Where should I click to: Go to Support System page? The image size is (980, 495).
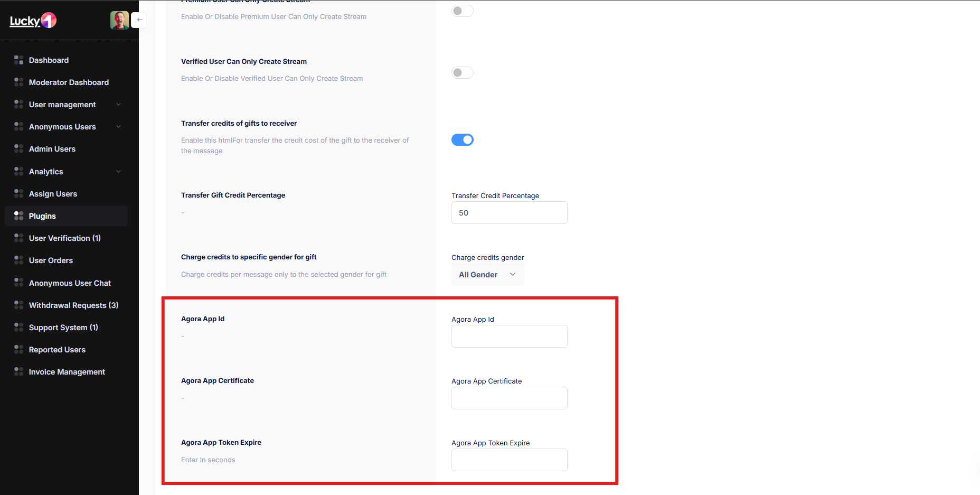(63, 328)
